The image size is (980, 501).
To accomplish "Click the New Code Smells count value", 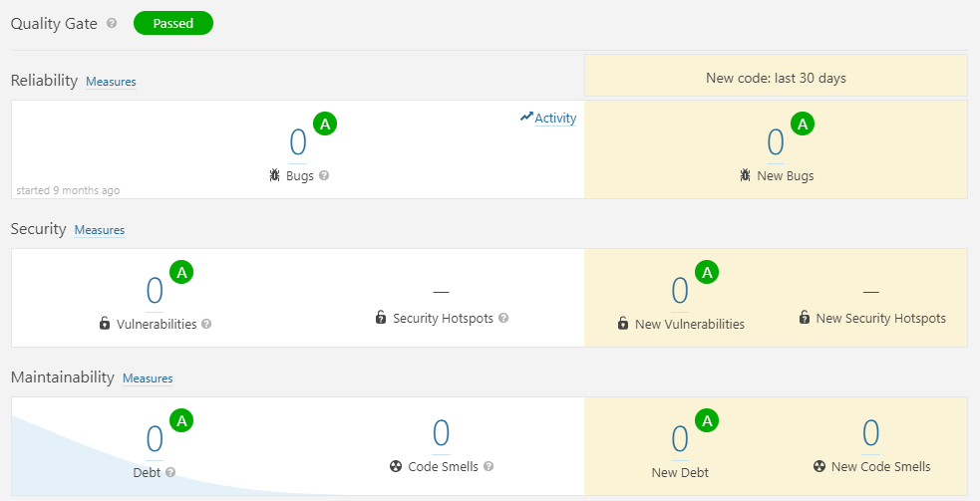I will click(x=870, y=433).
